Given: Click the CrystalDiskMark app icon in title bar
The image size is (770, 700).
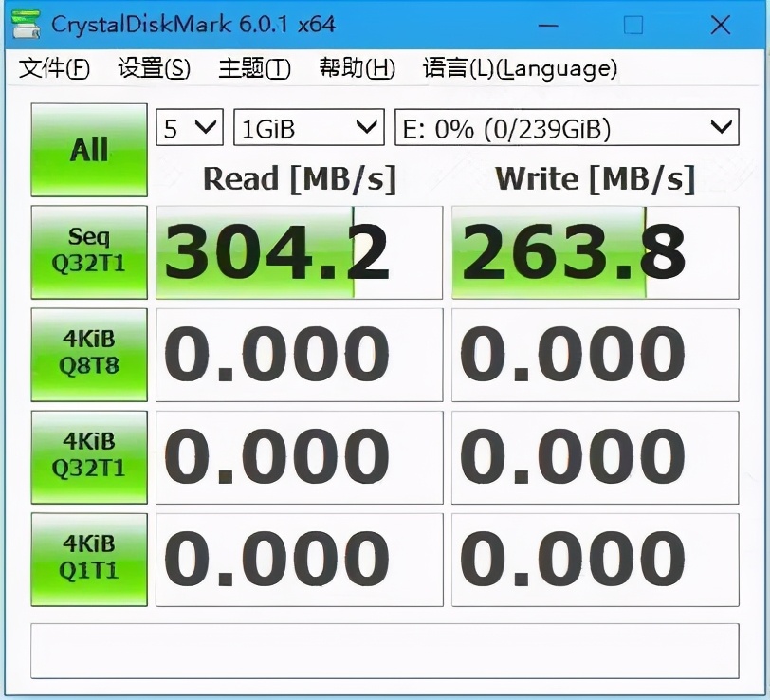Looking at the screenshot, I should point(26,25).
